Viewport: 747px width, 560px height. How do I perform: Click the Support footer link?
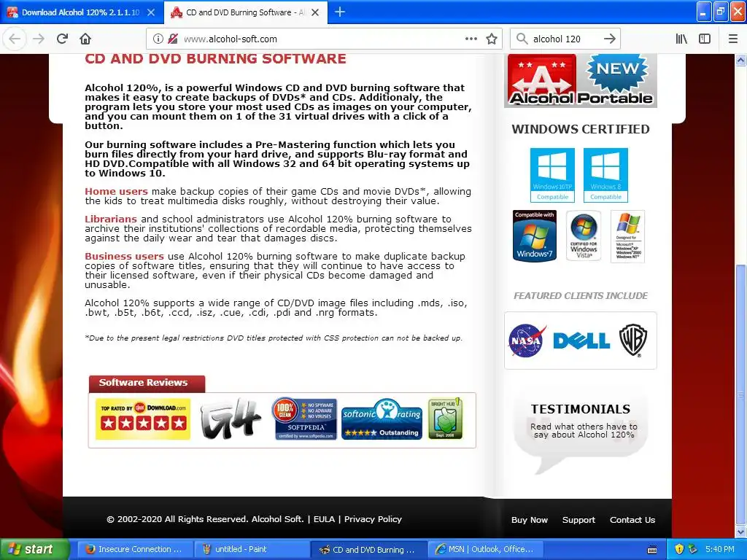click(578, 520)
